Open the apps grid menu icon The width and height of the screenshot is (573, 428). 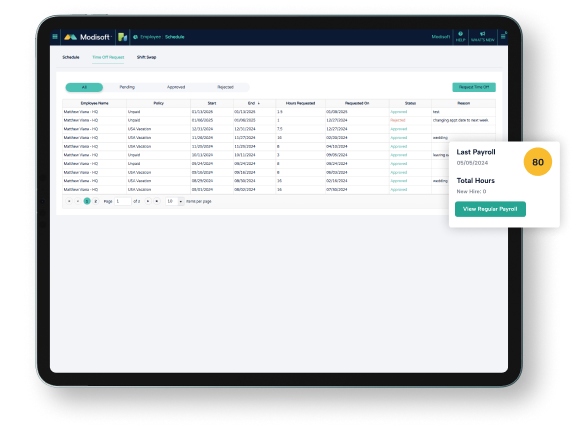[55, 37]
